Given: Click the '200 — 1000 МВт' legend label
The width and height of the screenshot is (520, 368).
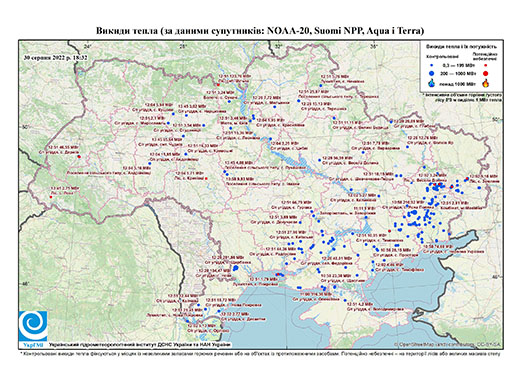Looking at the screenshot, I should click(458, 73).
